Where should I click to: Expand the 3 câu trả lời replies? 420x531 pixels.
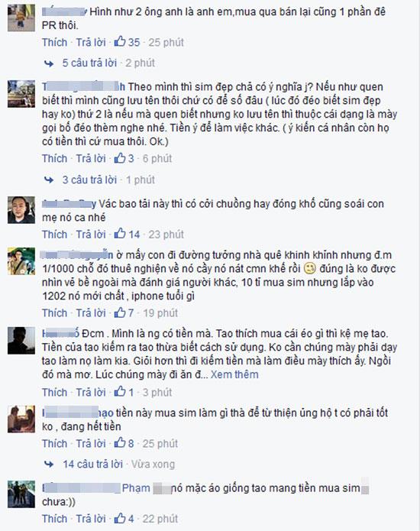[89, 180]
